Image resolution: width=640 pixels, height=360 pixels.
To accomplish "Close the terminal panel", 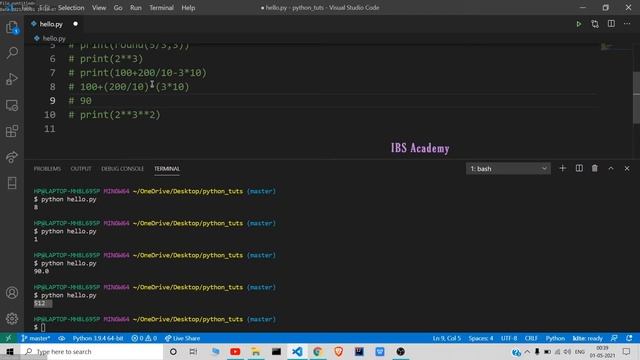I will [627, 168].
